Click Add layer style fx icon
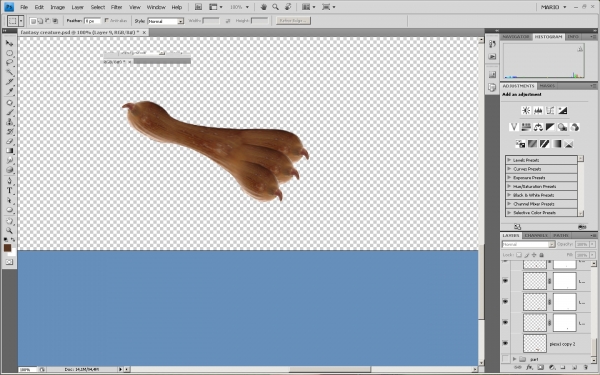 point(529,368)
